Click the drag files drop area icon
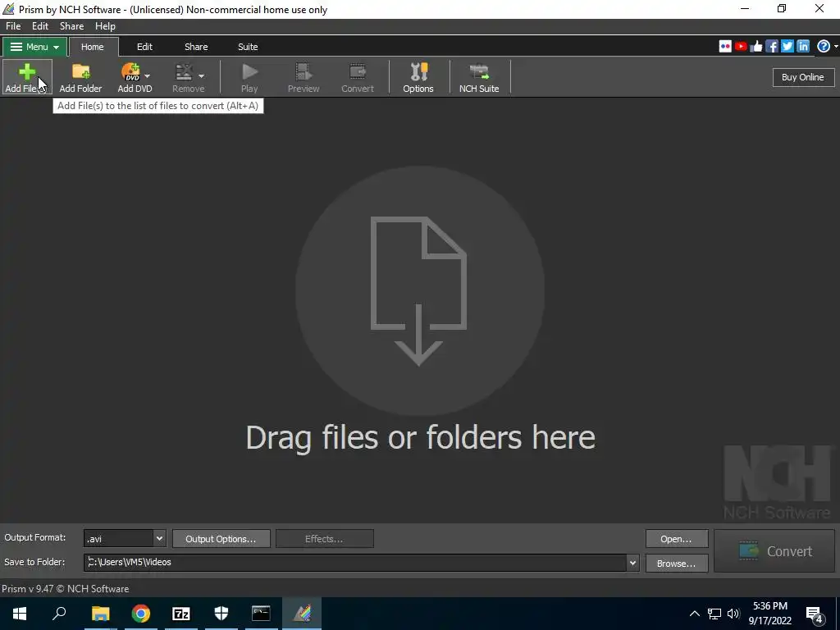Viewport: 840px width, 630px height. 419,290
